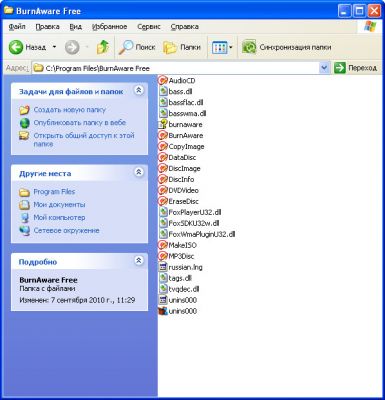This screenshot has height=400, width=385.
Task: Click the Переход go button
Action: 356,68
